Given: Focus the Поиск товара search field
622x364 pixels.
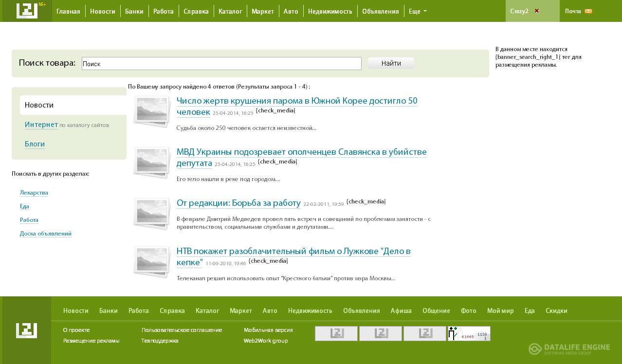Looking at the screenshot, I should pyautogui.click(x=221, y=64).
